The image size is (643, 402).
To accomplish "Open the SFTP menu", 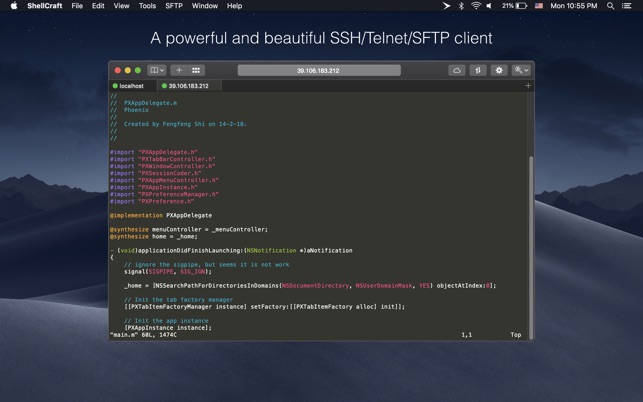I will pos(174,6).
